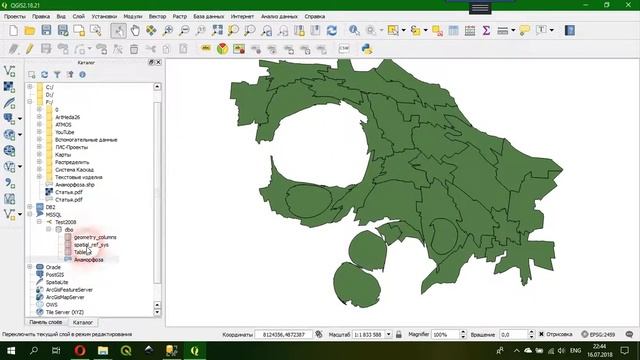
Task: Select the geometry_columns table
Action: tap(95, 237)
